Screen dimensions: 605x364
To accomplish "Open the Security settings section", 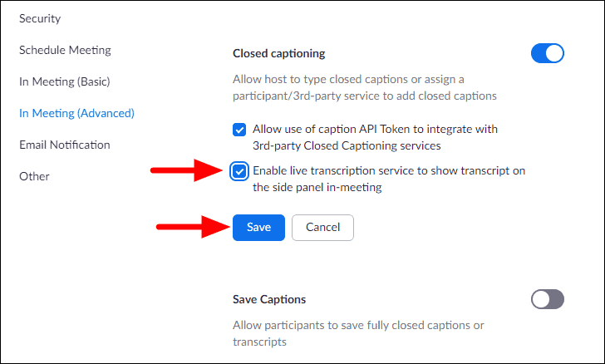I will (40, 18).
